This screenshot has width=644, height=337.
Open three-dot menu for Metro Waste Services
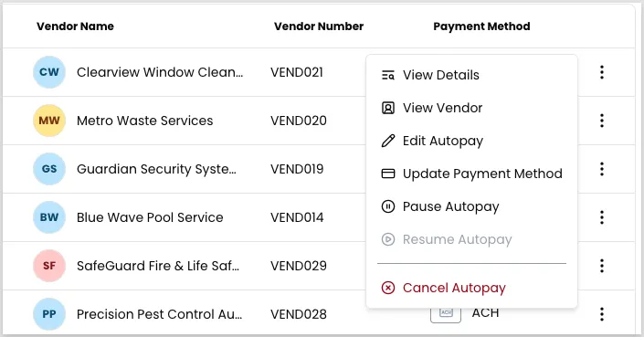pyautogui.click(x=602, y=121)
